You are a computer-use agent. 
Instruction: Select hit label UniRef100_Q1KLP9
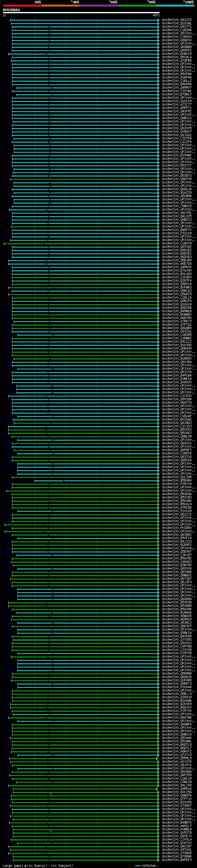[x=177, y=101]
